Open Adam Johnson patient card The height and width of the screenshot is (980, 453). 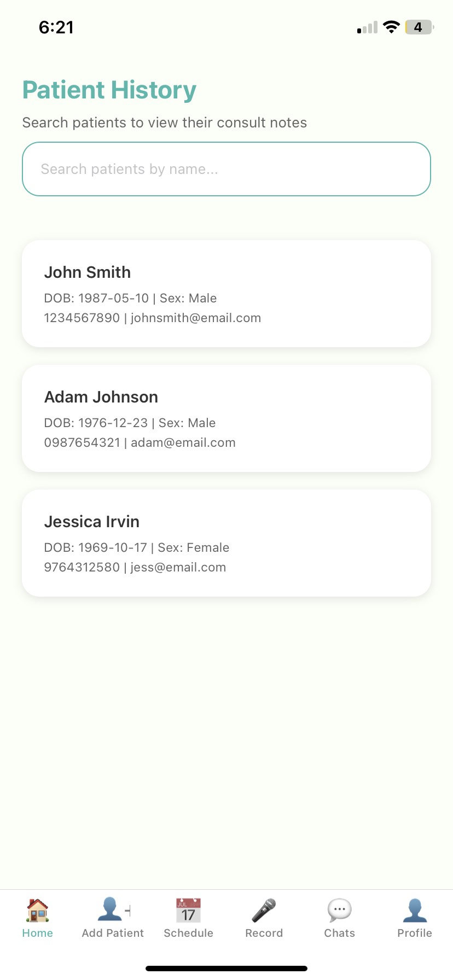pos(226,418)
